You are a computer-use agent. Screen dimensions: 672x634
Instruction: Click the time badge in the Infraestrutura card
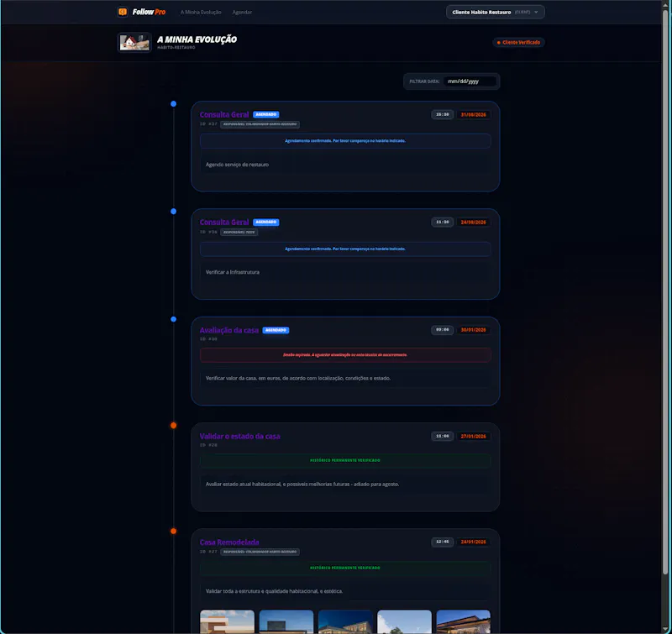coord(443,222)
